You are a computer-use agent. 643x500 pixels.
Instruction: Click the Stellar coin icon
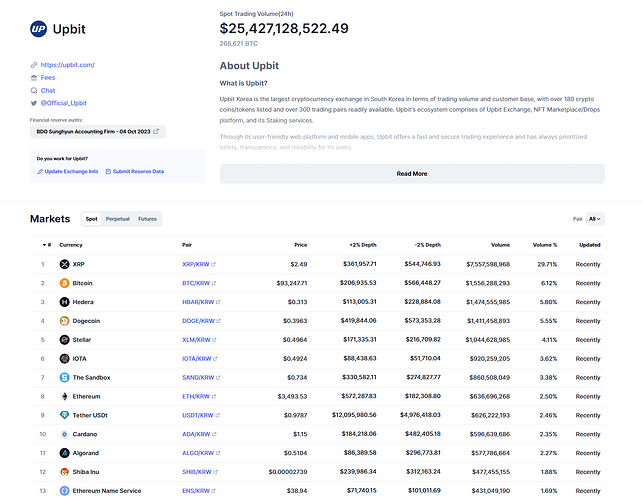point(64,340)
